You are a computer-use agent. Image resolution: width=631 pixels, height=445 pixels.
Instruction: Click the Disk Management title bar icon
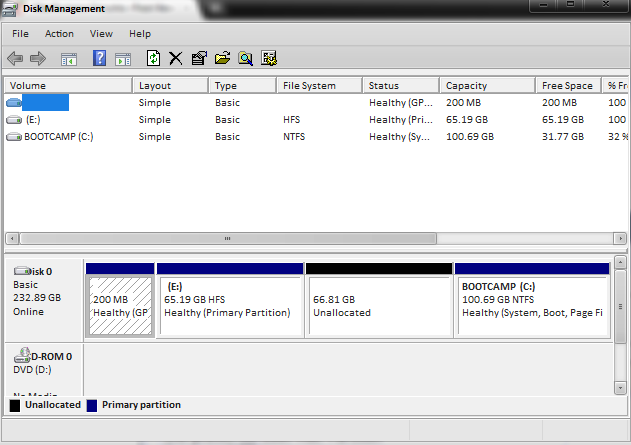[x=10, y=9]
